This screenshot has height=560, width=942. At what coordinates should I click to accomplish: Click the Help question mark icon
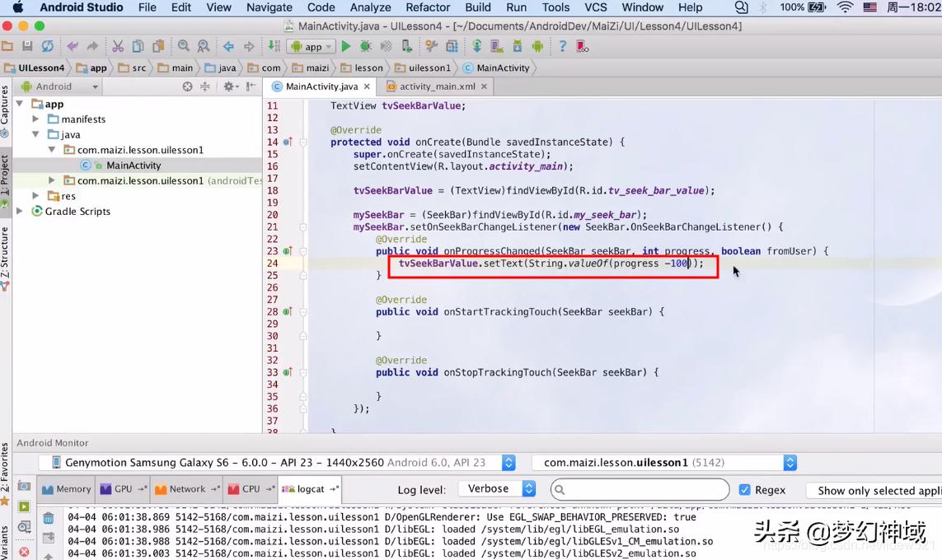click(x=562, y=47)
